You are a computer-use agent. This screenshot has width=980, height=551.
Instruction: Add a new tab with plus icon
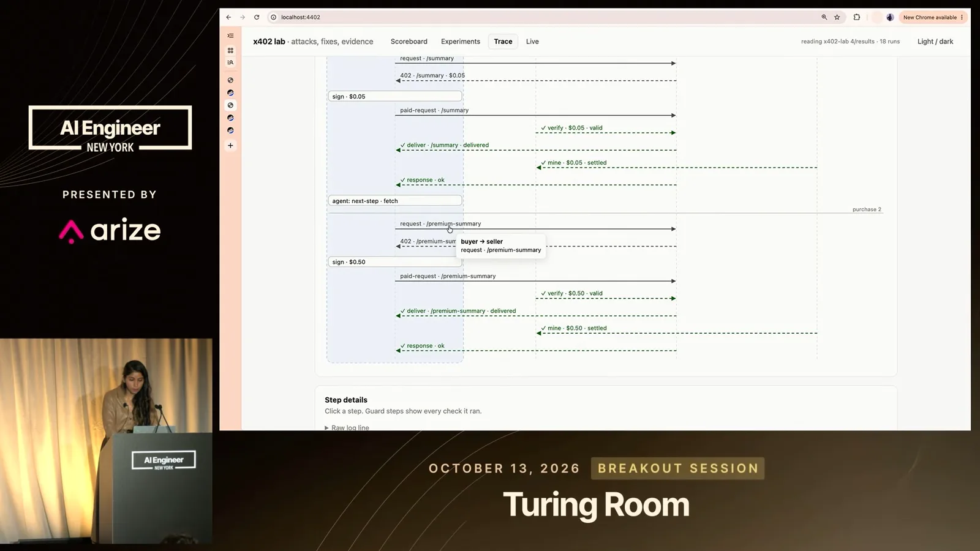tap(230, 146)
